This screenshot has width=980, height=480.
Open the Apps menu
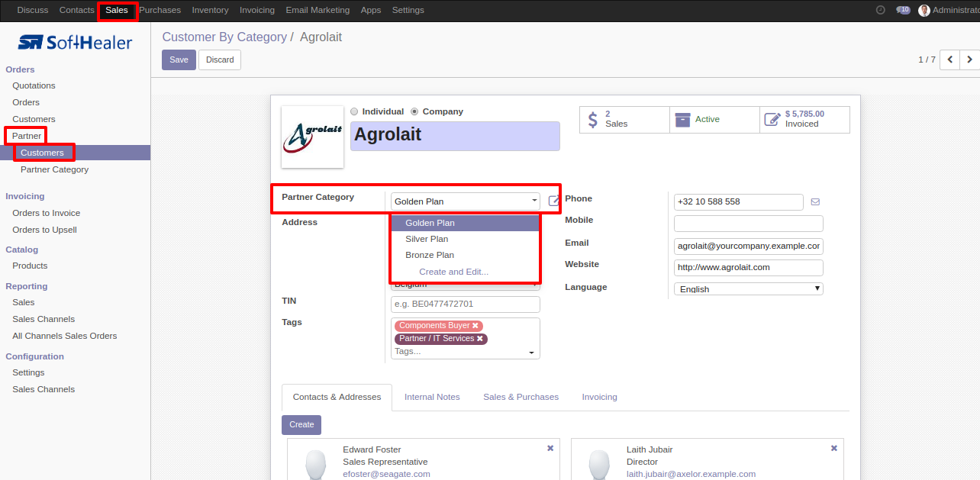coord(371,10)
